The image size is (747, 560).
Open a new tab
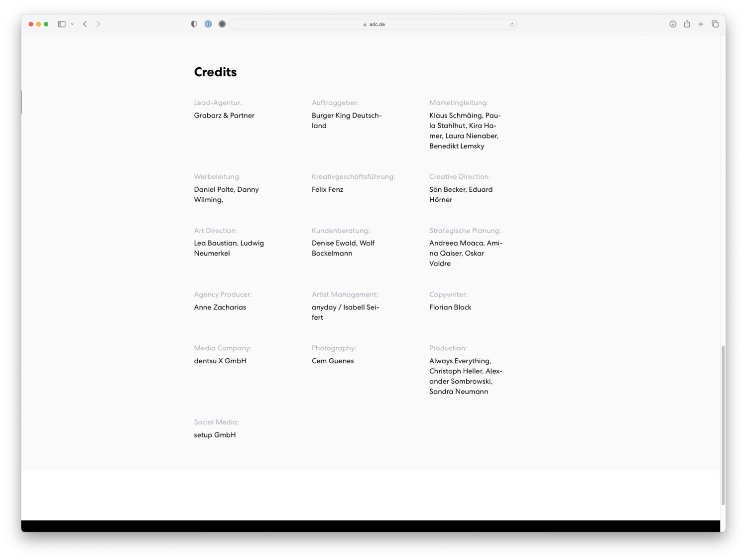[701, 24]
